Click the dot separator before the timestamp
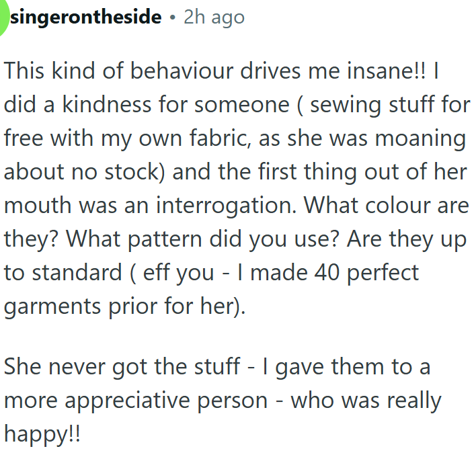 coord(172,18)
